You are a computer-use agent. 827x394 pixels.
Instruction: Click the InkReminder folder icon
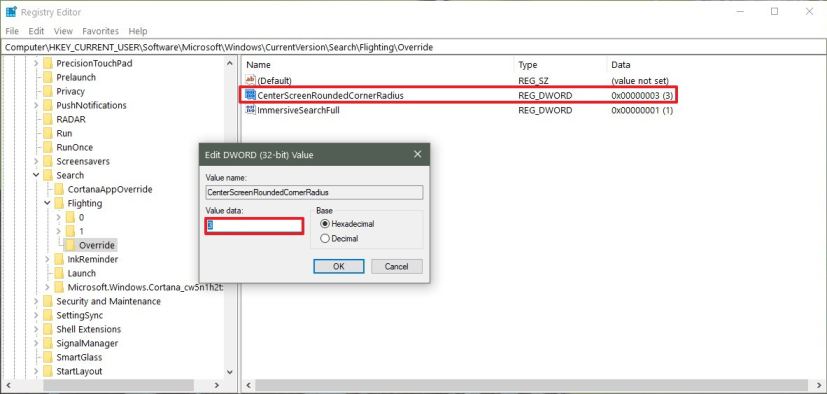59,259
